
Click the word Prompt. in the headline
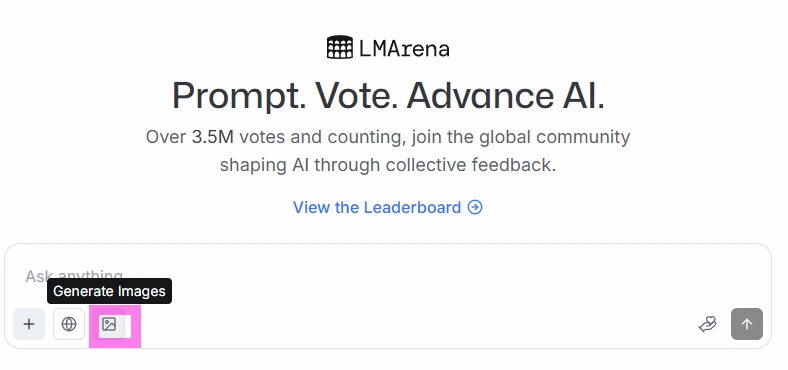click(x=239, y=96)
